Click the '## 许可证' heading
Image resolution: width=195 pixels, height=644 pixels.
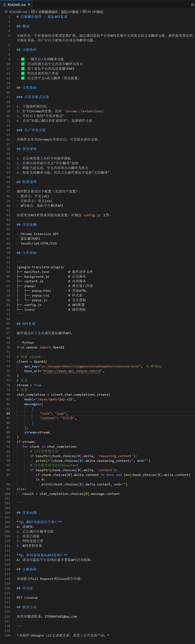click(25, 588)
